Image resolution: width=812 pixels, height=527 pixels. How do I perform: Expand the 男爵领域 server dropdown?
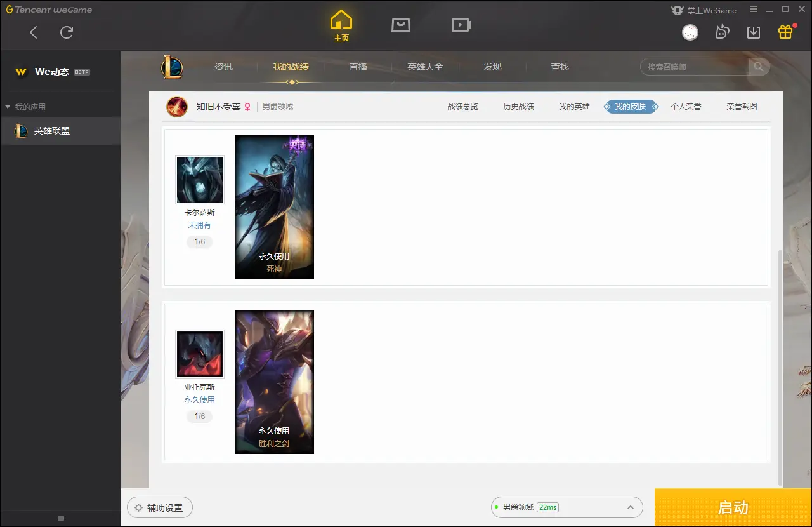567,507
